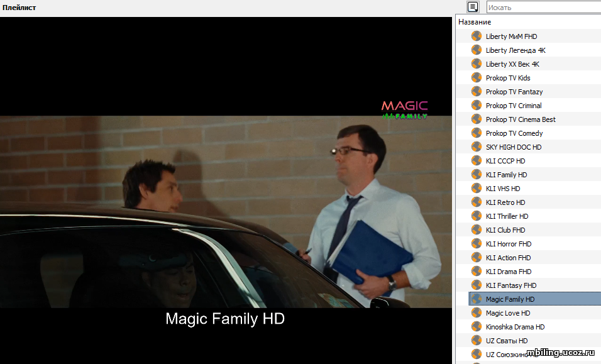Screen dimensions: 601x364
Task: Click the playlist view icon beside search
Action: pyautogui.click(x=473, y=7)
